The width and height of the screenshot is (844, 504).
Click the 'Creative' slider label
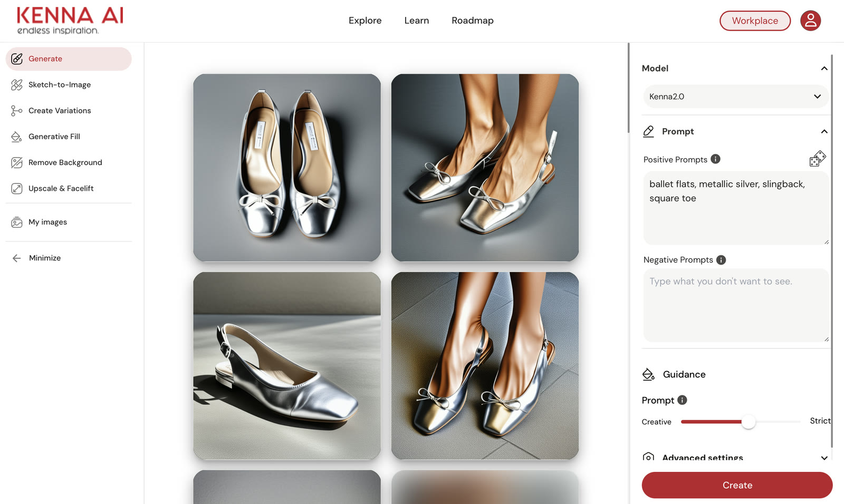657,422
